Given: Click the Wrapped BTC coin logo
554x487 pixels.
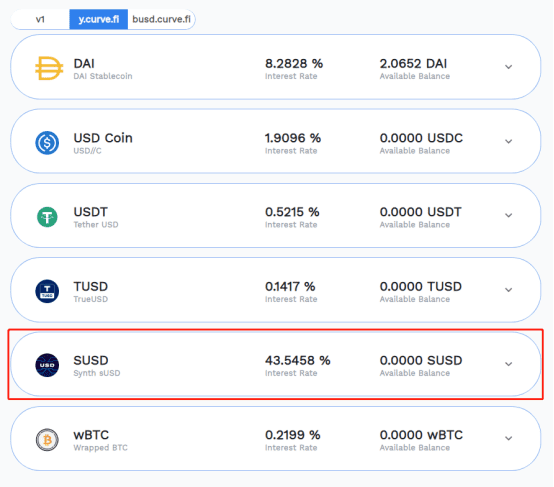Looking at the screenshot, I should pyautogui.click(x=47, y=440).
